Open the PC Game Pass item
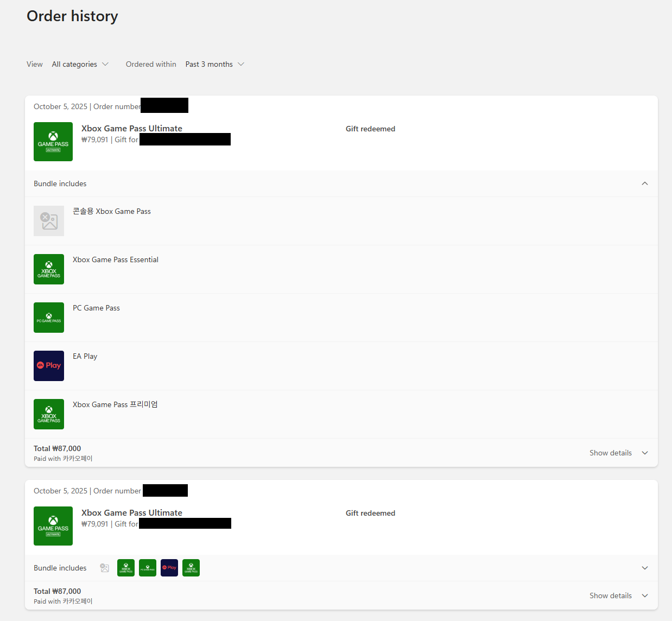This screenshot has width=672, height=621. tap(97, 308)
